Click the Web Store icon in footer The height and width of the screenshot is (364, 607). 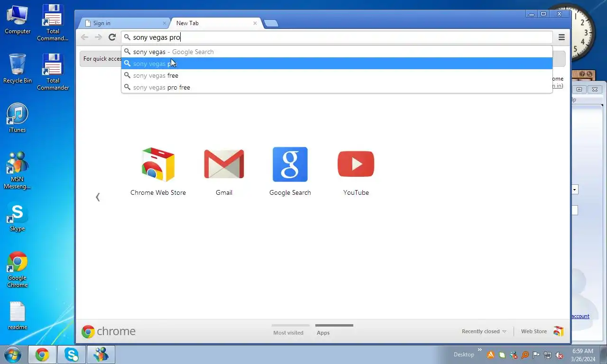coord(559,331)
